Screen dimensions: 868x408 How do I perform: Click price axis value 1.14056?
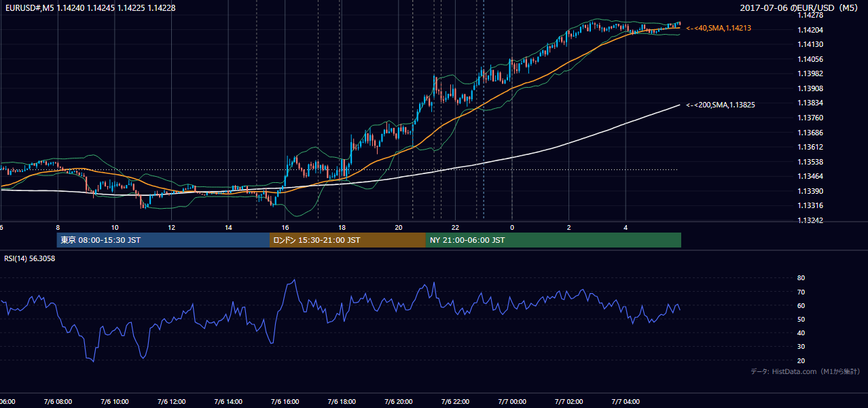(x=810, y=59)
